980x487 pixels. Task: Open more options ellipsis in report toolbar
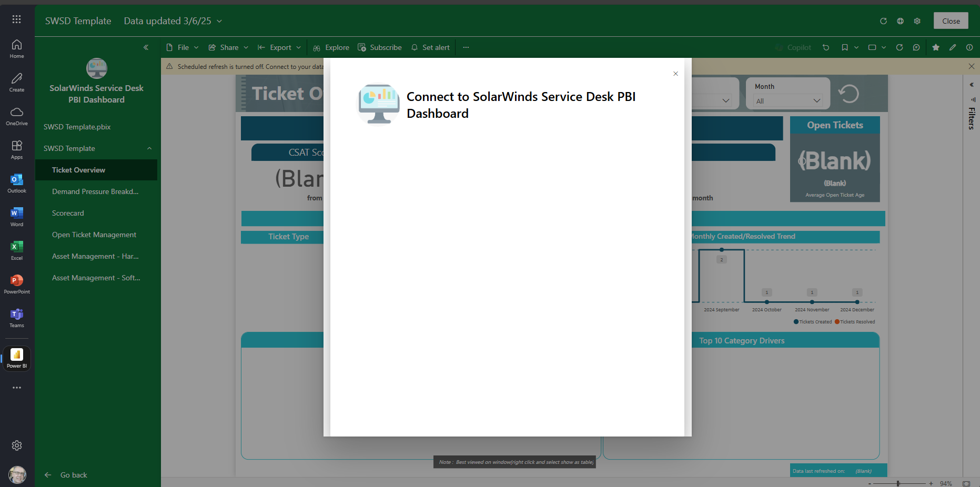pos(466,47)
